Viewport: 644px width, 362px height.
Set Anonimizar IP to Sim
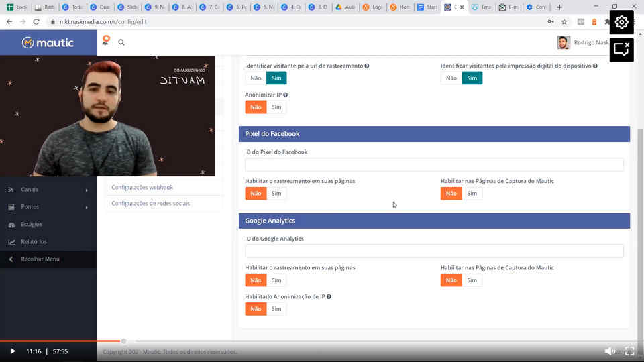(x=276, y=107)
